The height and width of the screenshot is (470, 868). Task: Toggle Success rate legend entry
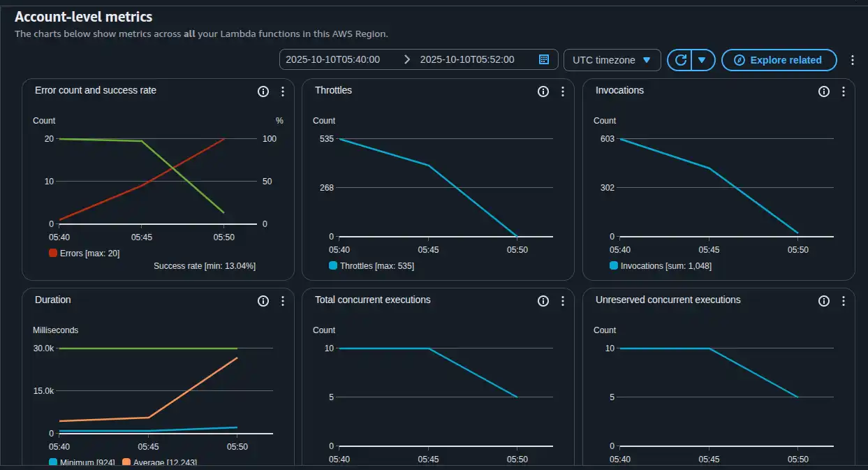(x=204, y=266)
